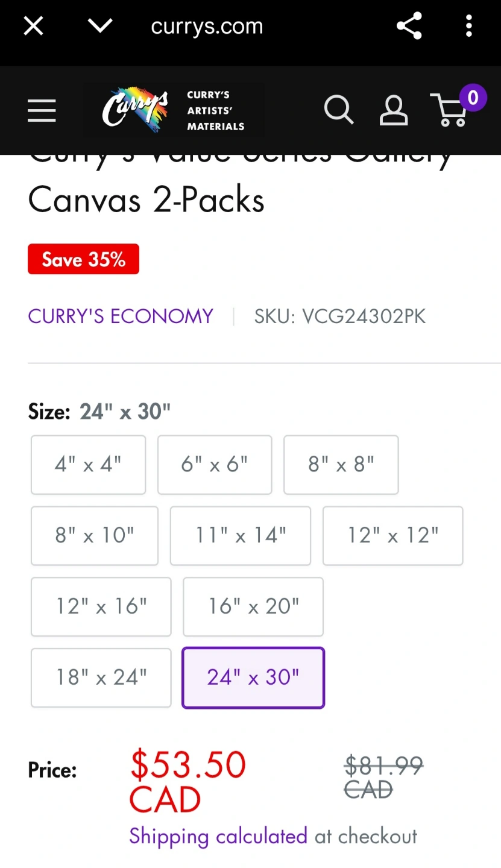This screenshot has width=501, height=868.
Task: Expand the browser chevron dropdown
Action: point(100,25)
